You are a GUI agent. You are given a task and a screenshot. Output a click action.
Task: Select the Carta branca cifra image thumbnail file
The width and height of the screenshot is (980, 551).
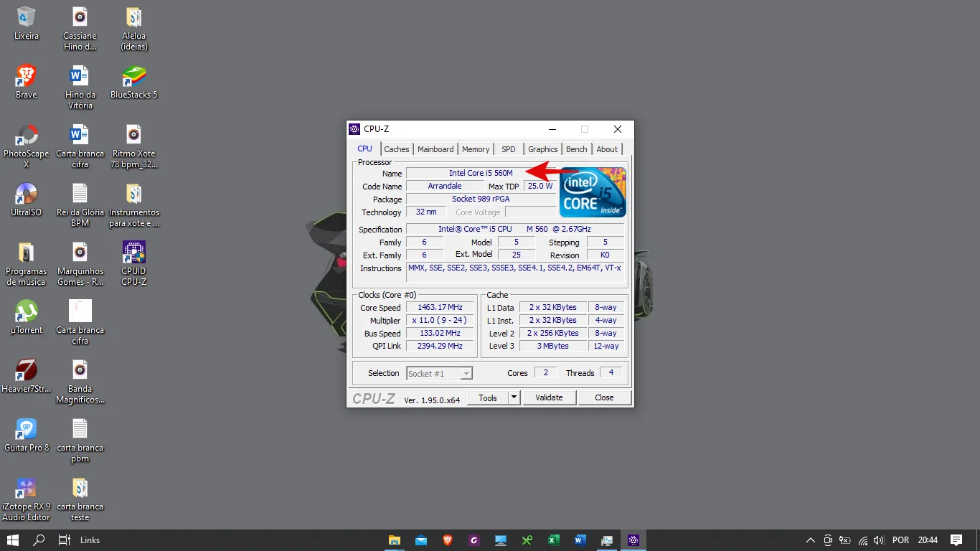(x=80, y=322)
